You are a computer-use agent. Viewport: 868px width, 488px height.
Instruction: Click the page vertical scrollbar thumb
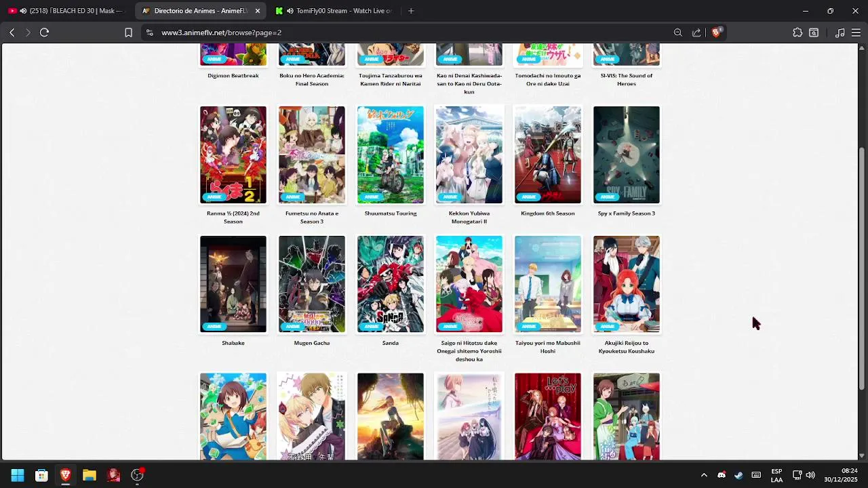click(862, 268)
